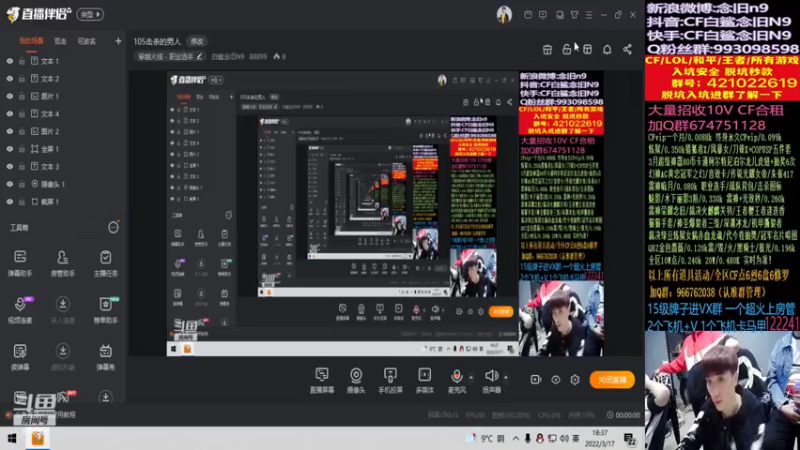Switch to the 可改名 scene tab

pos(86,41)
